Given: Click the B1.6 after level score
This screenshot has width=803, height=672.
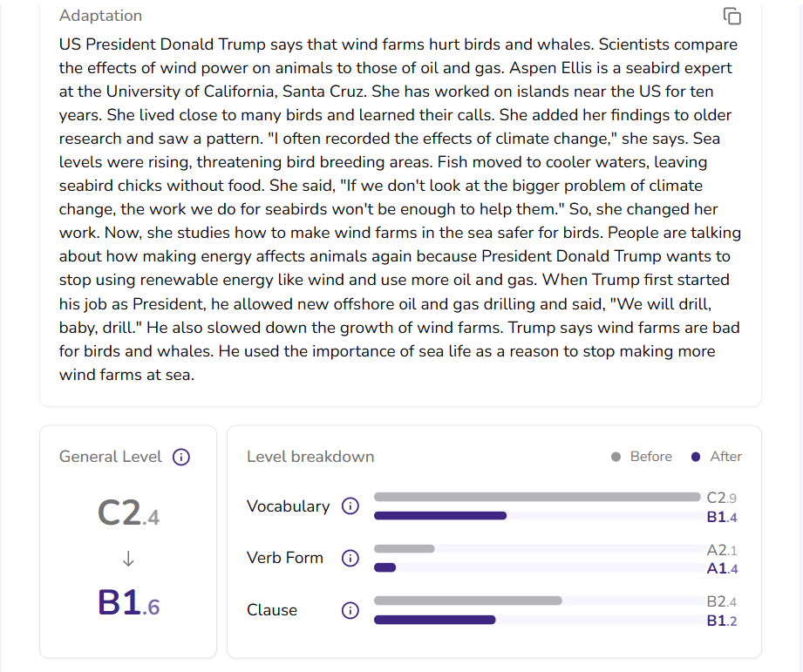Looking at the screenshot, I should [x=128, y=603].
